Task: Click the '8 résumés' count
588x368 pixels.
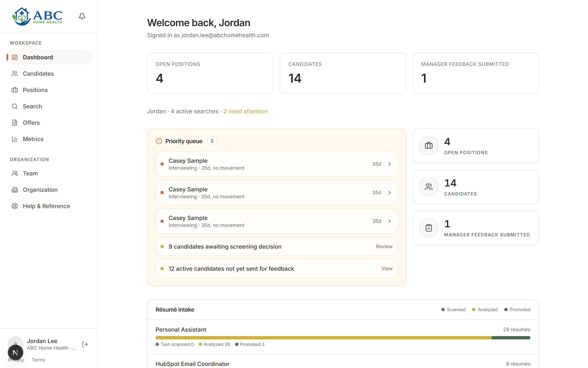Action: point(518,364)
